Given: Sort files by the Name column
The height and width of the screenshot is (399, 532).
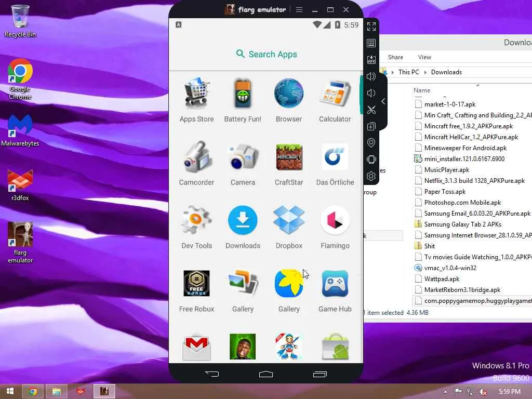Looking at the screenshot, I should 422,90.
